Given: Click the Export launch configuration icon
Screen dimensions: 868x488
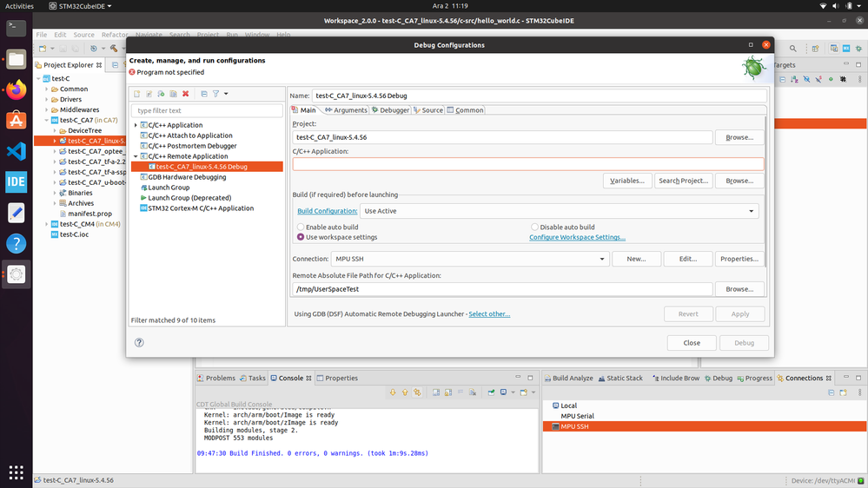Looking at the screenshot, I should [161, 94].
